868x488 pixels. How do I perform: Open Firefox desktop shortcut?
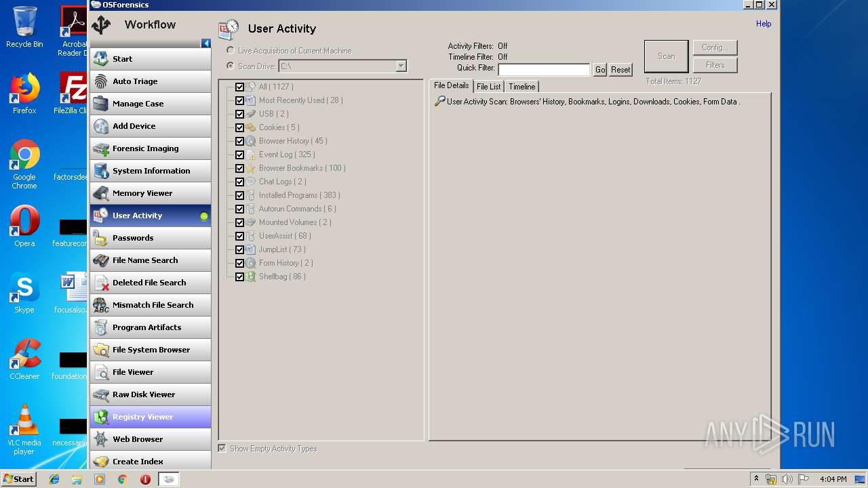(x=24, y=94)
